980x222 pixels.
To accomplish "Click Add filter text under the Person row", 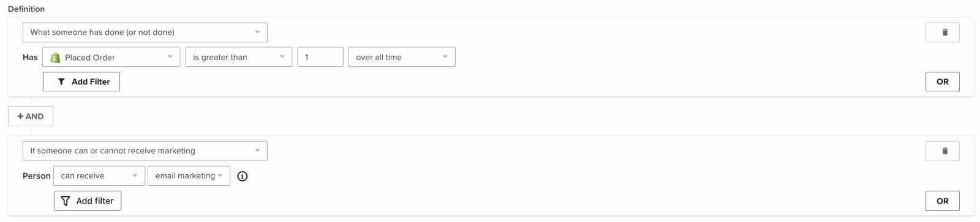I will click(95, 201).
